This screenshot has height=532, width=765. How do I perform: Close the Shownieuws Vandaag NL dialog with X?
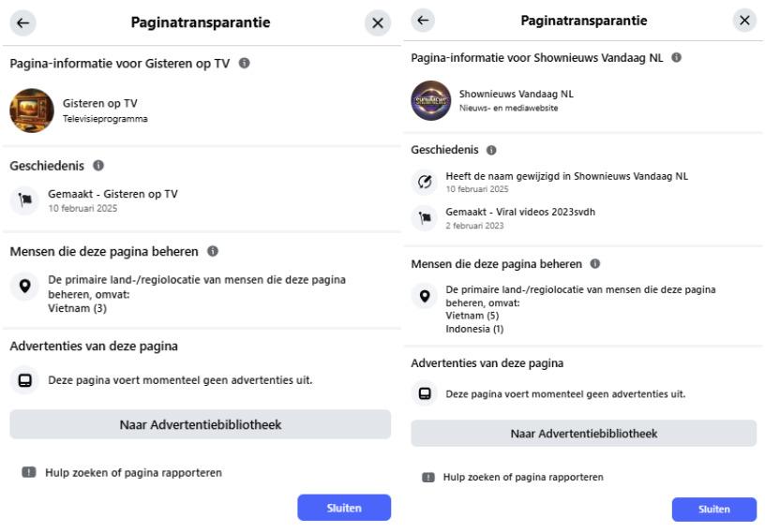pos(745,20)
